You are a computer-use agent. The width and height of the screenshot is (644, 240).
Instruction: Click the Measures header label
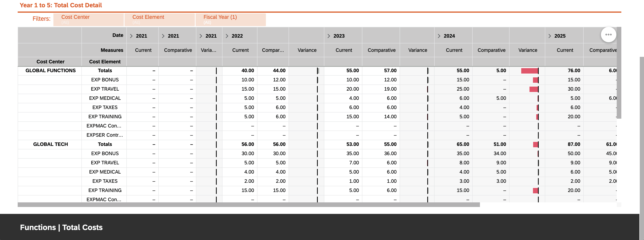tap(112, 50)
